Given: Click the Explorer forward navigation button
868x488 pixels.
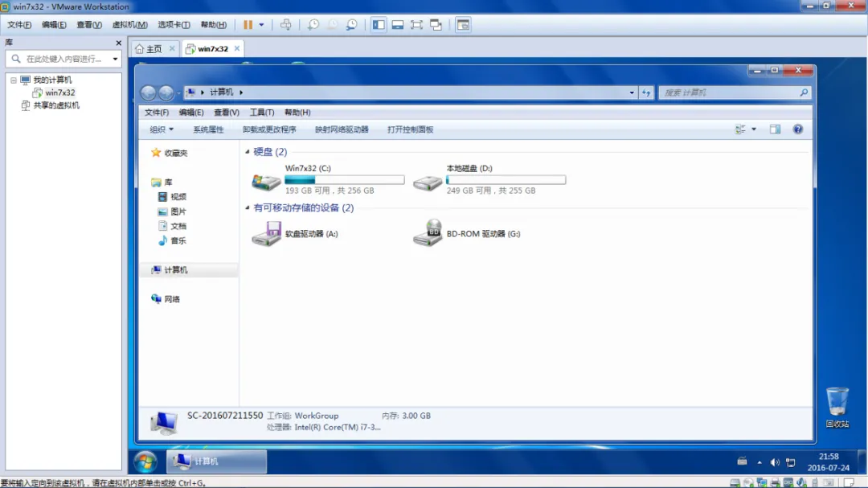Looking at the screenshot, I should pyautogui.click(x=166, y=92).
